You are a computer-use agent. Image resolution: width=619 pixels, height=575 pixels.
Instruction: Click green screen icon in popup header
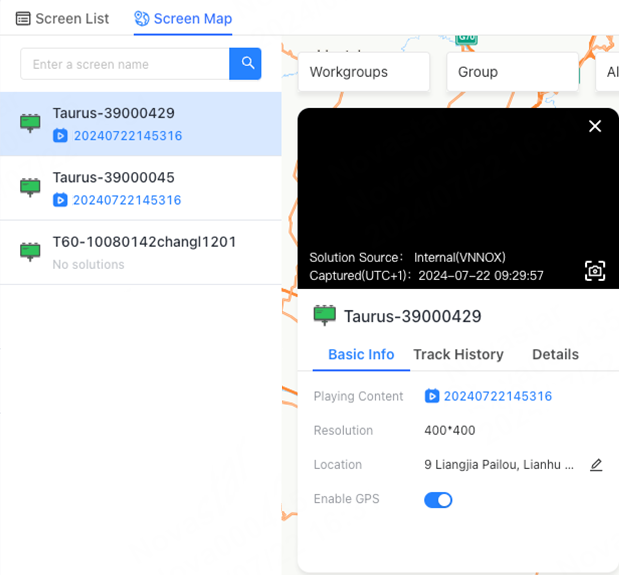click(325, 315)
